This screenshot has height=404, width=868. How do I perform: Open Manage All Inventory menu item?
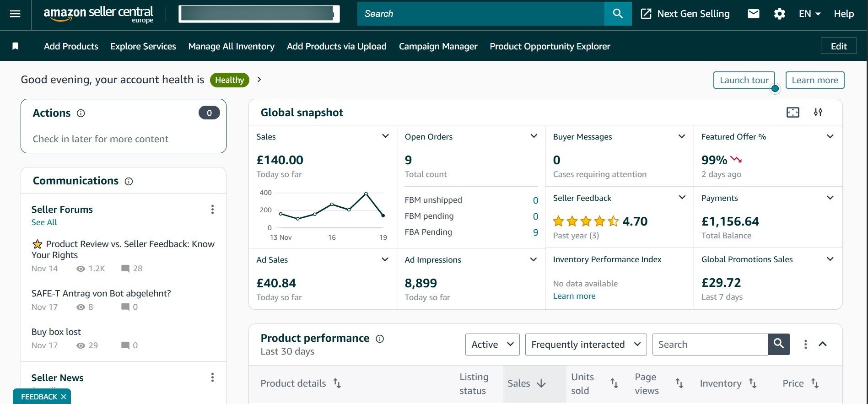[x=231, y=46]
